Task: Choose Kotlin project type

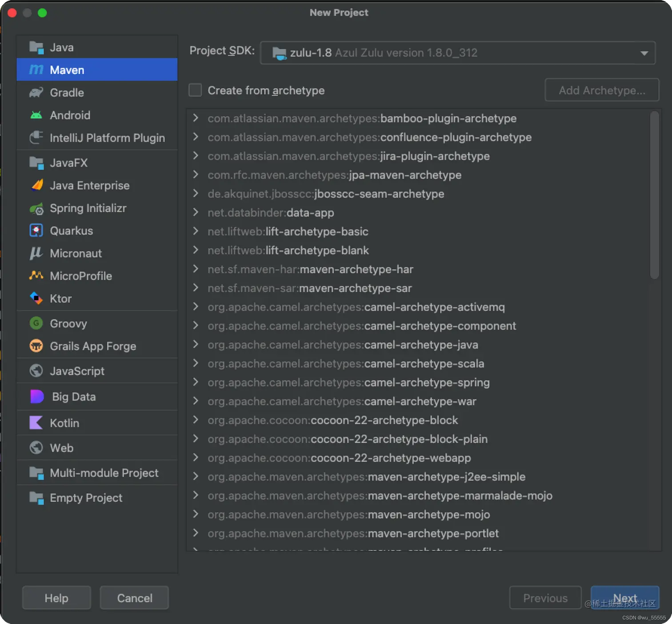Action: [97, 423]
